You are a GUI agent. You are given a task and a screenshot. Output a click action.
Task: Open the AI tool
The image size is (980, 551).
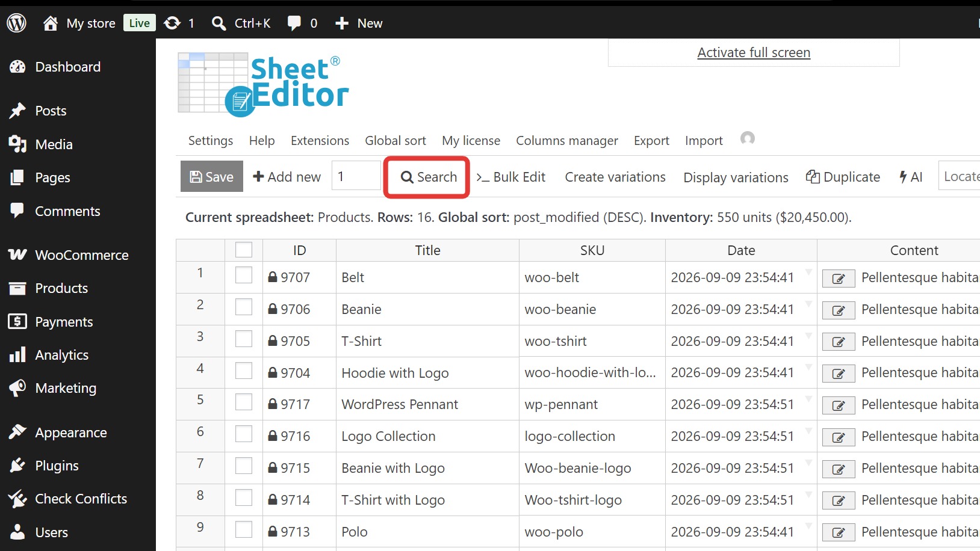coord(911,177)
